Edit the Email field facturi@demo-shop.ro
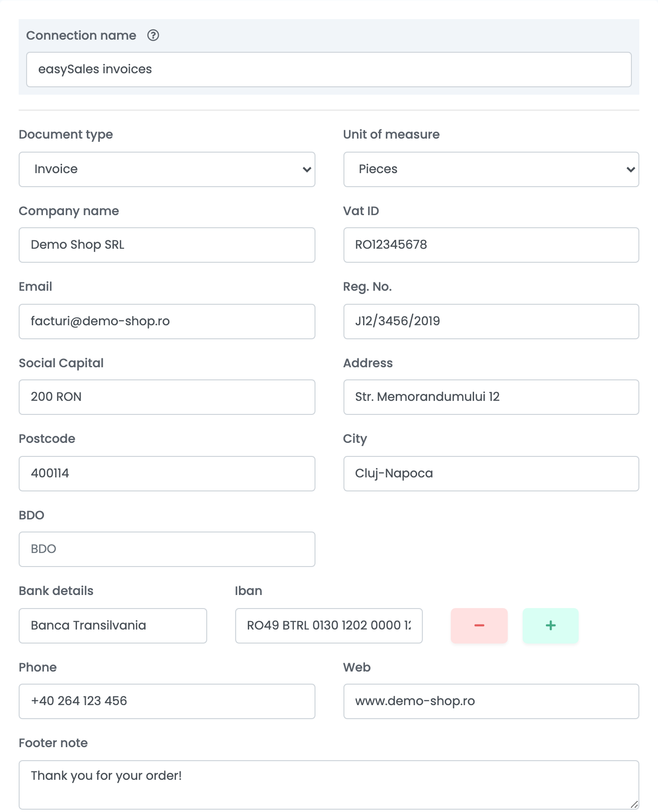This screenshot has height=812, width=658. [167, 322]
